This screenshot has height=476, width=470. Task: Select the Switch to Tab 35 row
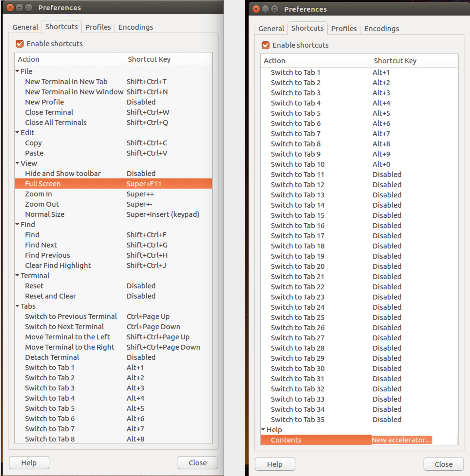(359, 420)
